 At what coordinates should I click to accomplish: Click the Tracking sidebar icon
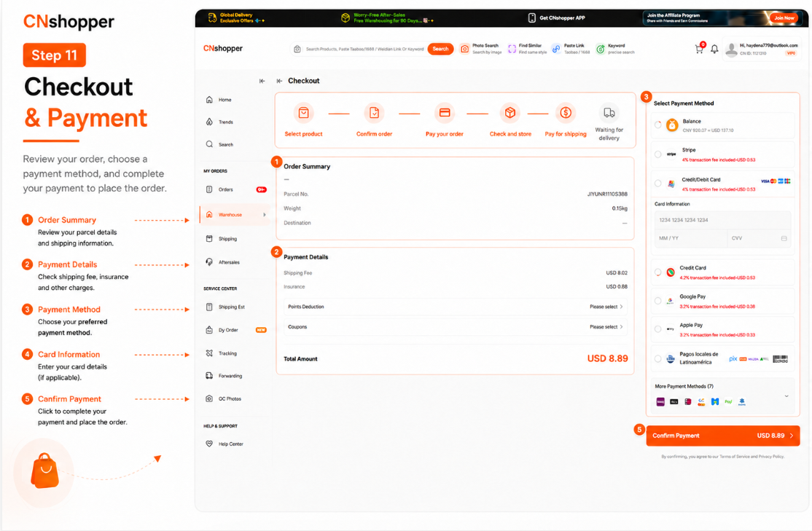209,353
